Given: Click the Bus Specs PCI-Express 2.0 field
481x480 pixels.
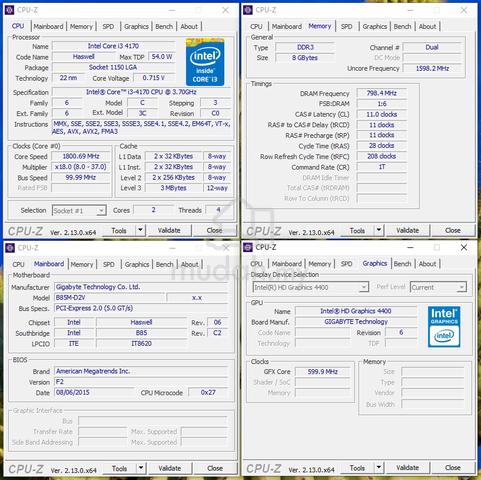Looking at the screenshot, I should 141,308.
